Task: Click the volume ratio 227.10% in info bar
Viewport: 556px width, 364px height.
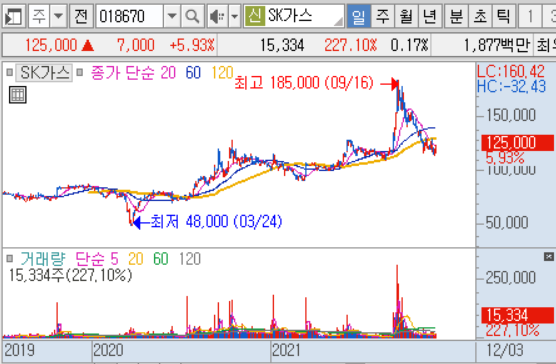Action: click(x=350, y=45)
